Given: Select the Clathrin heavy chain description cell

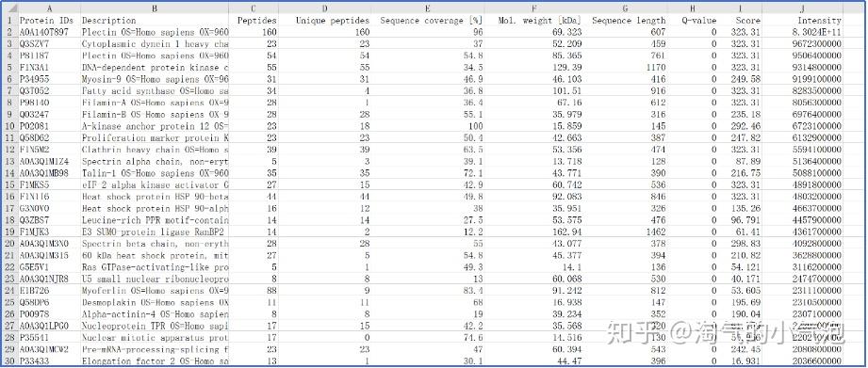Looking at the screenshot, I should tap(155, 150).
